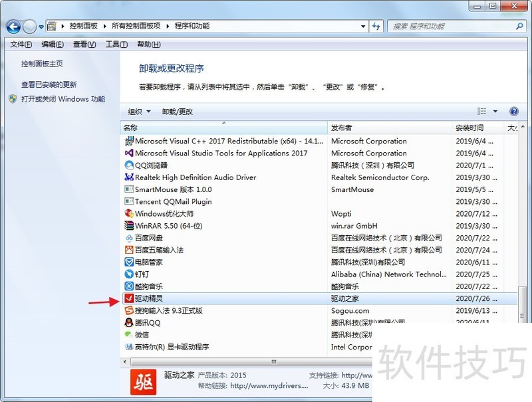Image resolution: width=532 pixels, height=402 pixels.
Task: Select Visual Studio Tools for Applications icon
Action: pyautogui.click(x=129, y=153)
